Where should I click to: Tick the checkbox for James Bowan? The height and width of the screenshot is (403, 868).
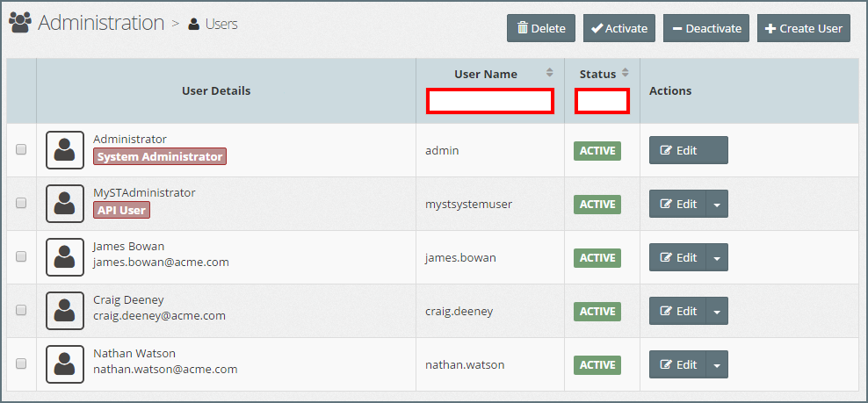click(x=21, y=257)
